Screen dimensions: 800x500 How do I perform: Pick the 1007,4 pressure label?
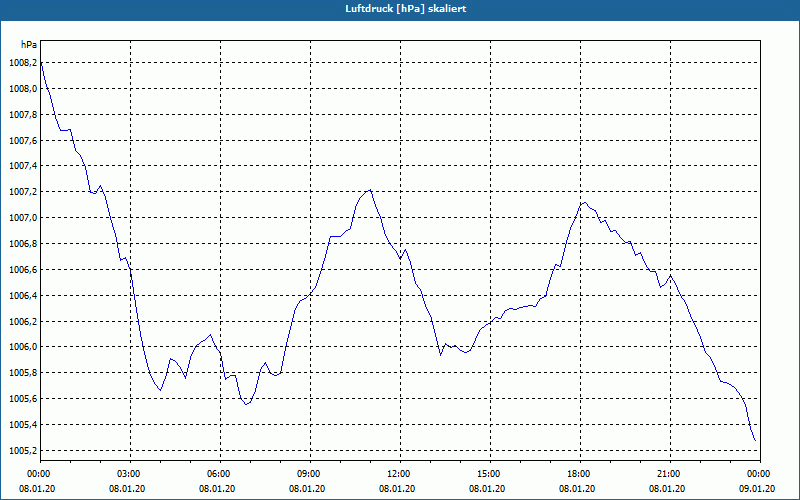point(23,166)
